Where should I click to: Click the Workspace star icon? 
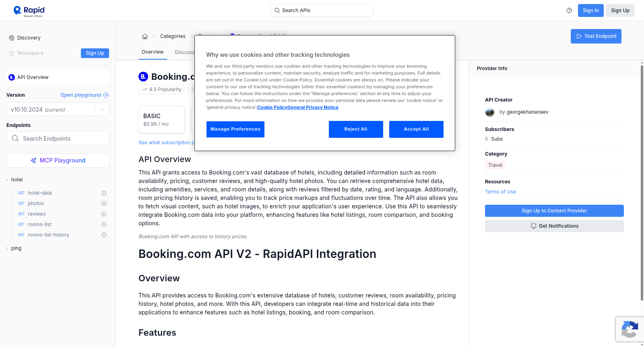[12, 53]
